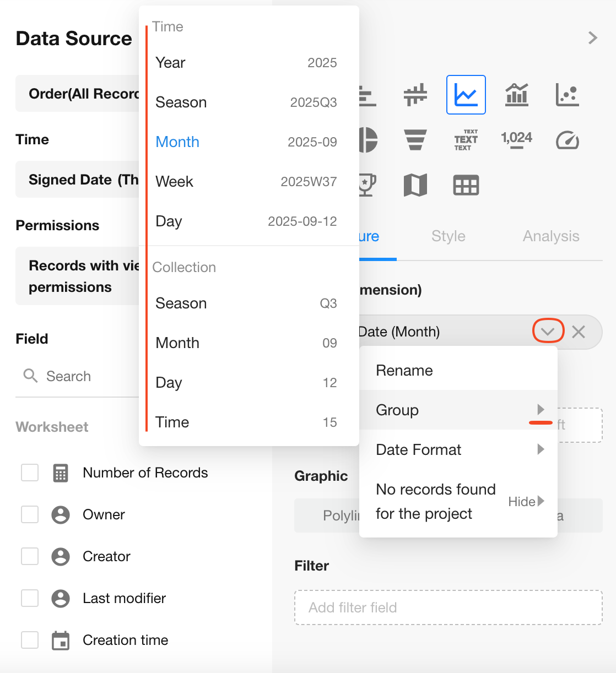Pick the funnel chart icon
The height and width of the screenshot is (673, 616).
click(415, 140)
